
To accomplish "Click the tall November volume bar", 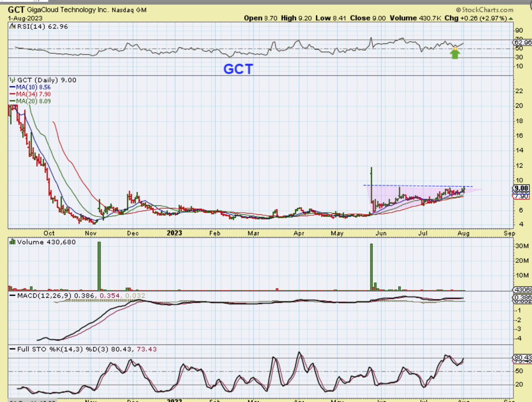I will (x=99, y=266).
